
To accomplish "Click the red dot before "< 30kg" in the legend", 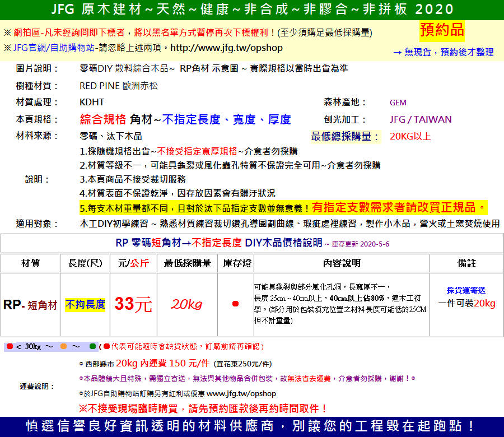I will pyautogui.click(x=10, y=346).
